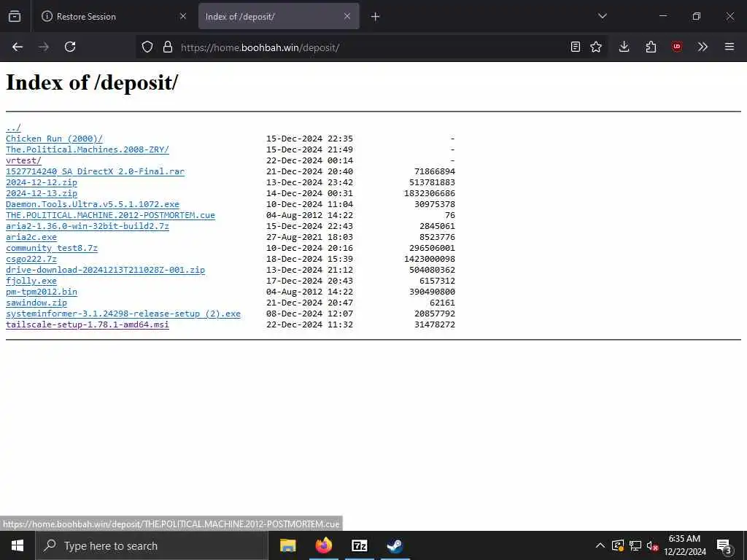Select the Index of /deposit/ tab
This screenshot has height=560, width=747.
pos(279,16)
